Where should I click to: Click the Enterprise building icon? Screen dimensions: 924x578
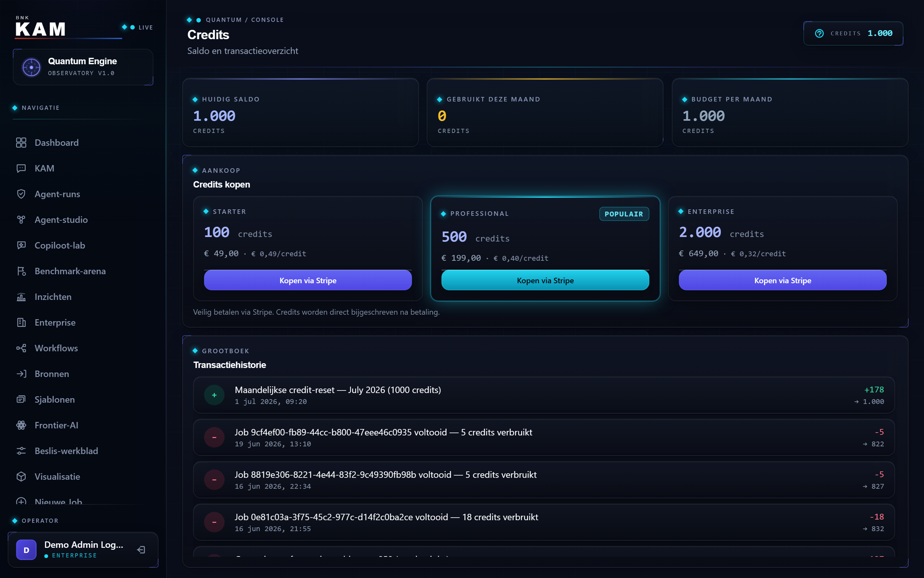[21, 322]
